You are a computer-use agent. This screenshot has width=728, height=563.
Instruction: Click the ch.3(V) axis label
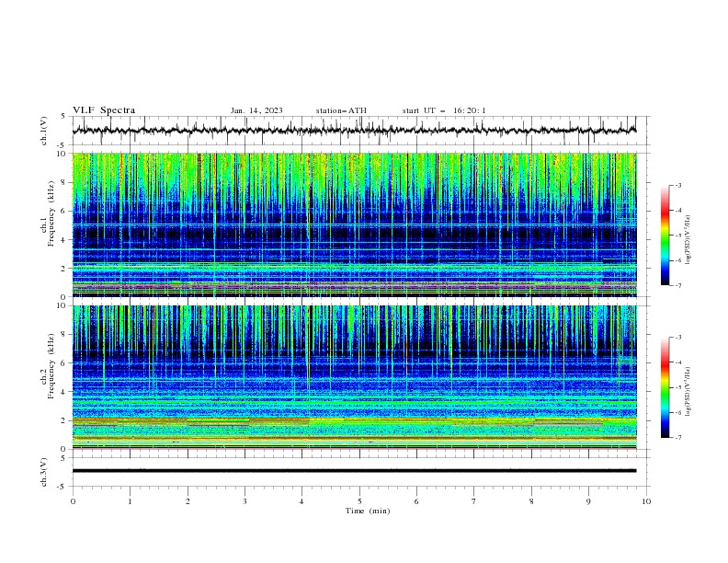click(x=44, y=472)
